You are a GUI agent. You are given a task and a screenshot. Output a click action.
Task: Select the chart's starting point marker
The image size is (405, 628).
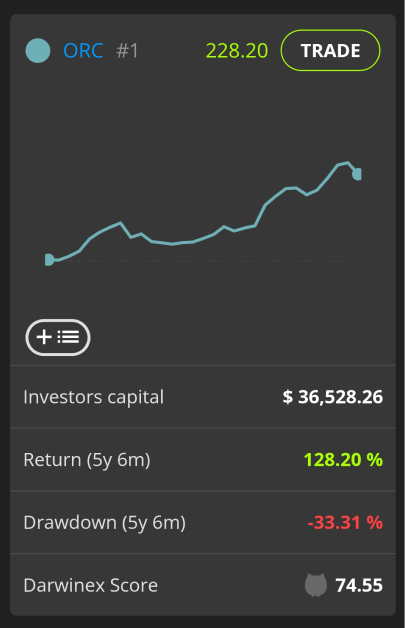(49, 260)
